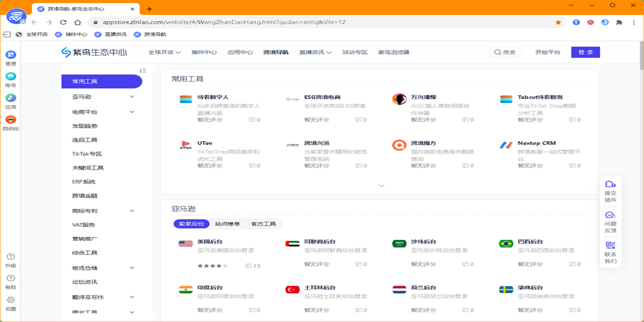Switch to 官方工具 tab
644x322 pixels.
263,224
